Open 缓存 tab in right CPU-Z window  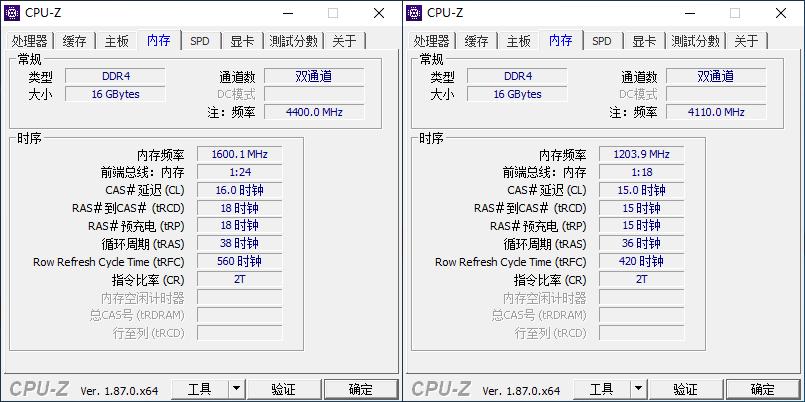tap(476, 41)
